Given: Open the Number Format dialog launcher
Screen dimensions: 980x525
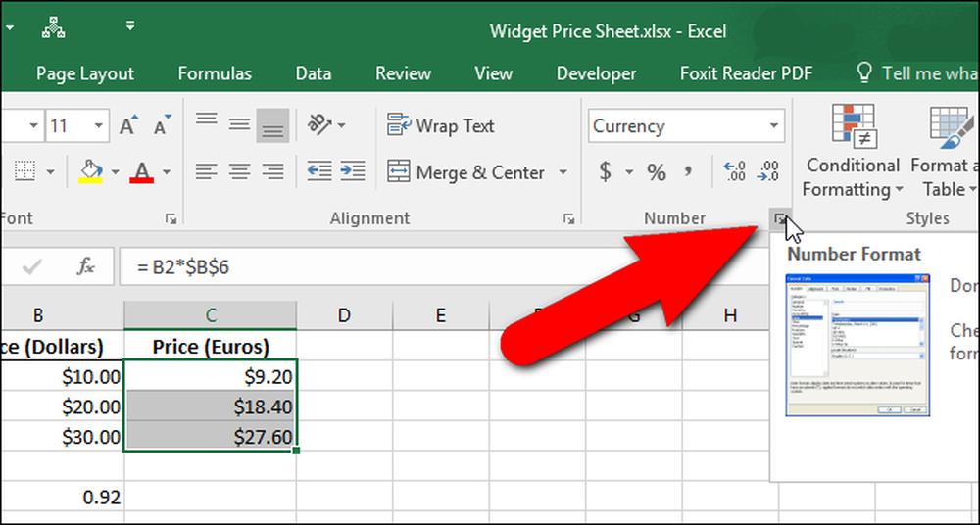Looking at the screenshot, I should coord(780,218).
